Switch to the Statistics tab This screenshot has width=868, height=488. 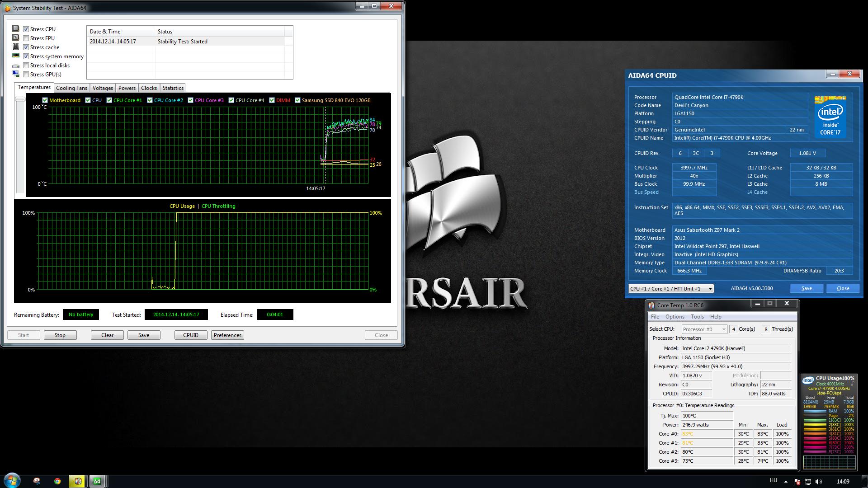(x=173, y=88)
